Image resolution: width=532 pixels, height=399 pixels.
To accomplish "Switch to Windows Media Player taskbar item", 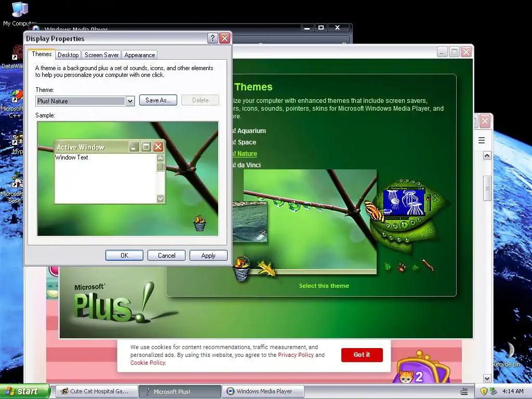I will pos(263,391).
